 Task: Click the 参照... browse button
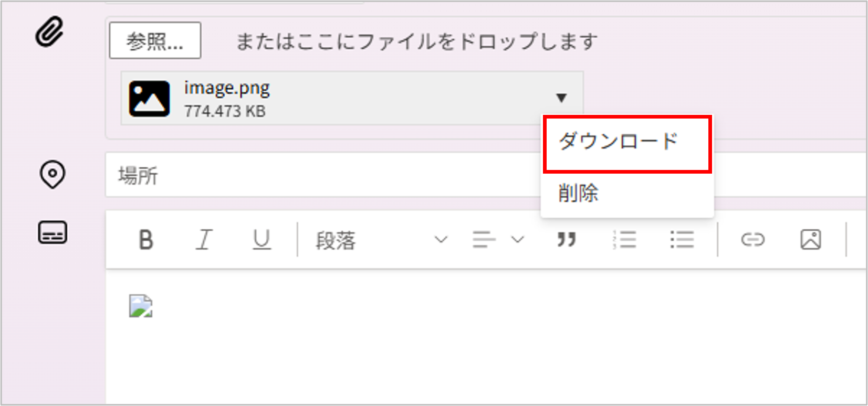tap(155, 40)
